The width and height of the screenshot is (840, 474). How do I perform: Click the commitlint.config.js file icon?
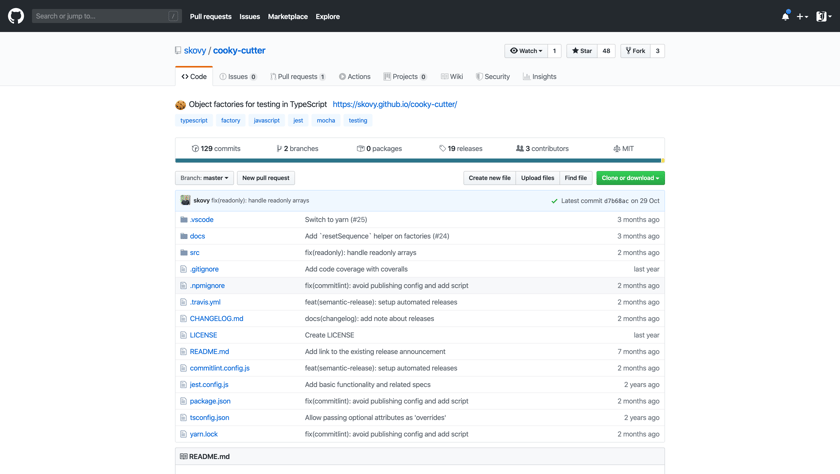point(184,368)
